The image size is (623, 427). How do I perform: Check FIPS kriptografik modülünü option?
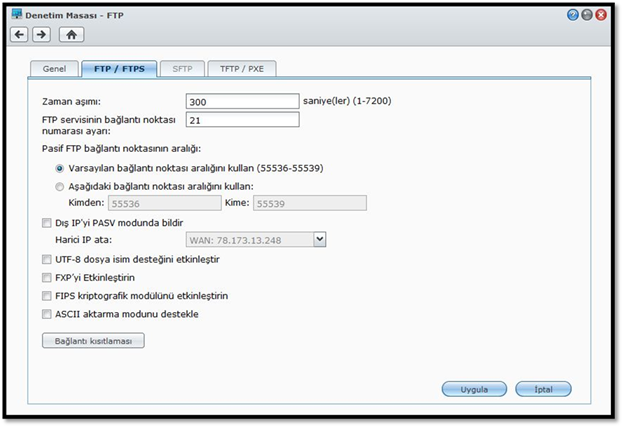[47, 296]
